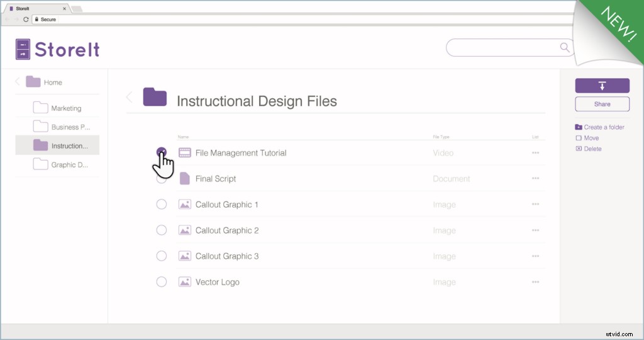The height and width of the screenshot is (340, 644).
Task: Collapse sidebar with chevron beside Home
Action: point(17,81)
